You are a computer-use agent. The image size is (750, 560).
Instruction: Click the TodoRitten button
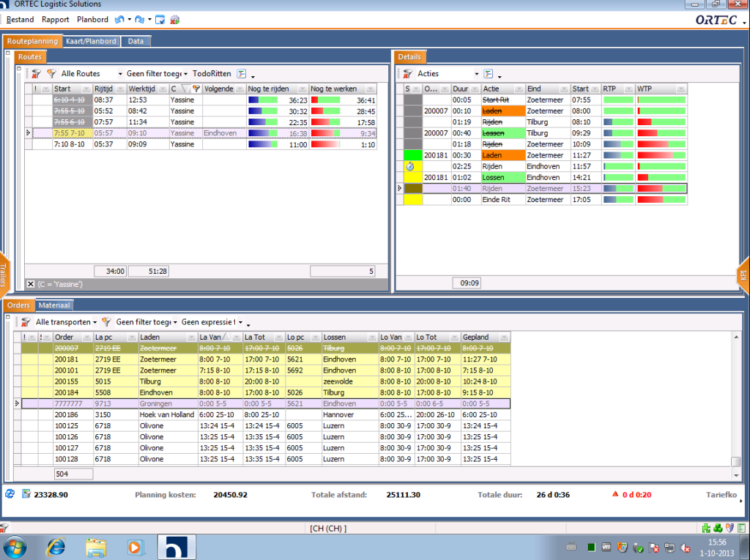click(x=212, y=74)
